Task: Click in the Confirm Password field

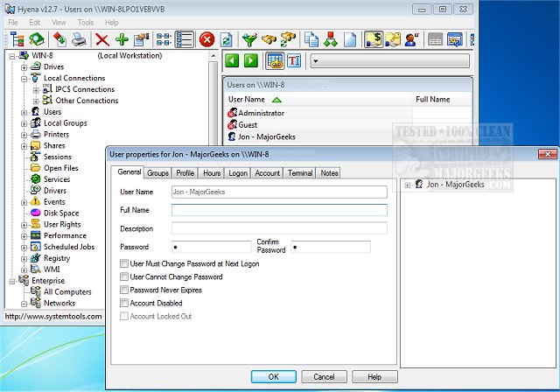Action: coord(331,247)
